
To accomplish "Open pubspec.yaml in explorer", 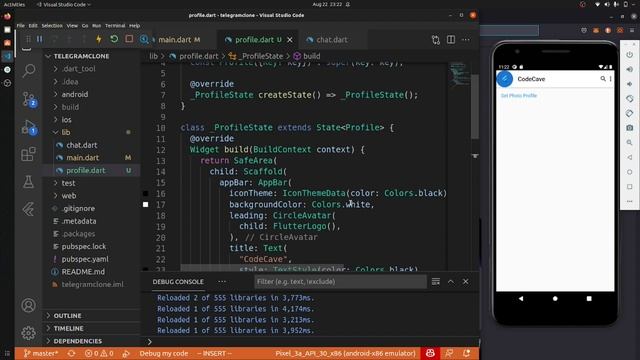I will click(85, 259).
